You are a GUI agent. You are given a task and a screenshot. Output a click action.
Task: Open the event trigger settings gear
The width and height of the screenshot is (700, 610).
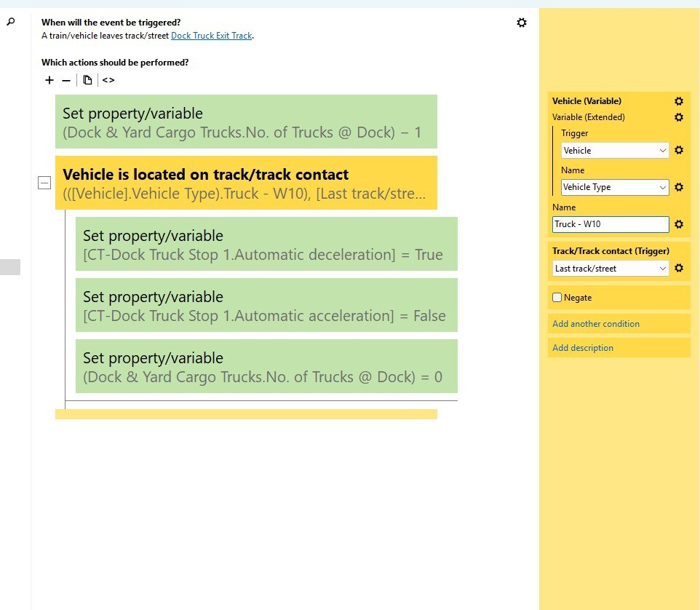pos(522,23)
